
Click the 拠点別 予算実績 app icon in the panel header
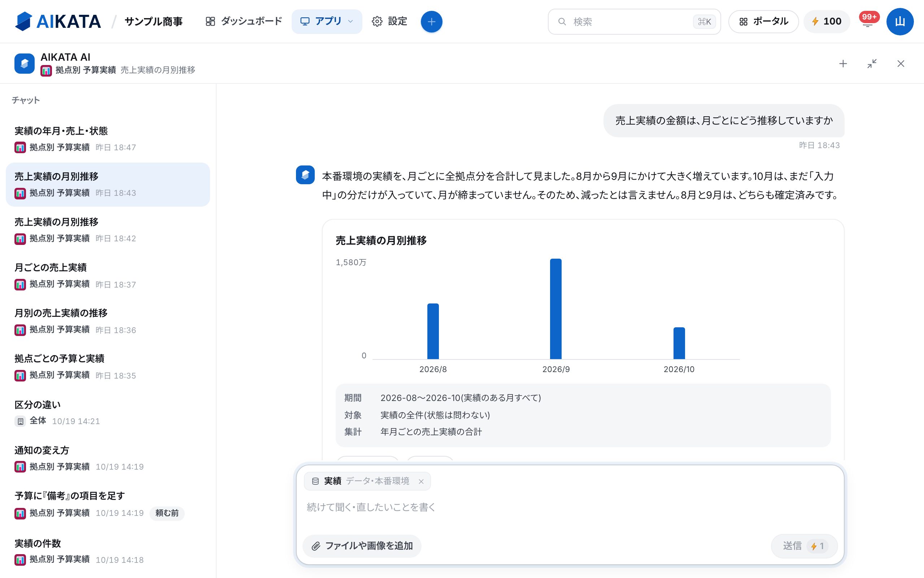click(46, 70)
